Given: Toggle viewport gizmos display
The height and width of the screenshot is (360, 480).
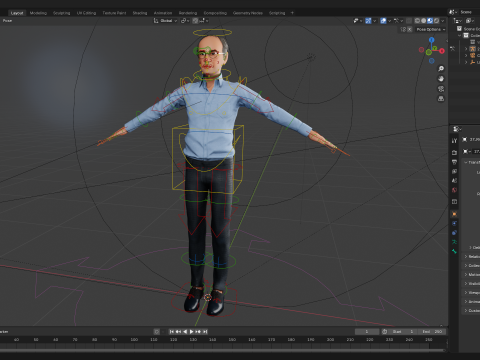Looking at the screenshot, I should click(368, 21).
